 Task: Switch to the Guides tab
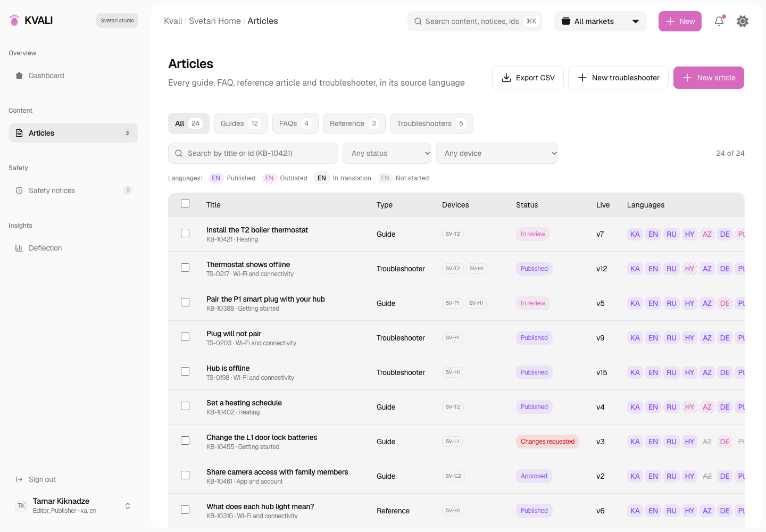pyautogui.click(x=241, y=123)
